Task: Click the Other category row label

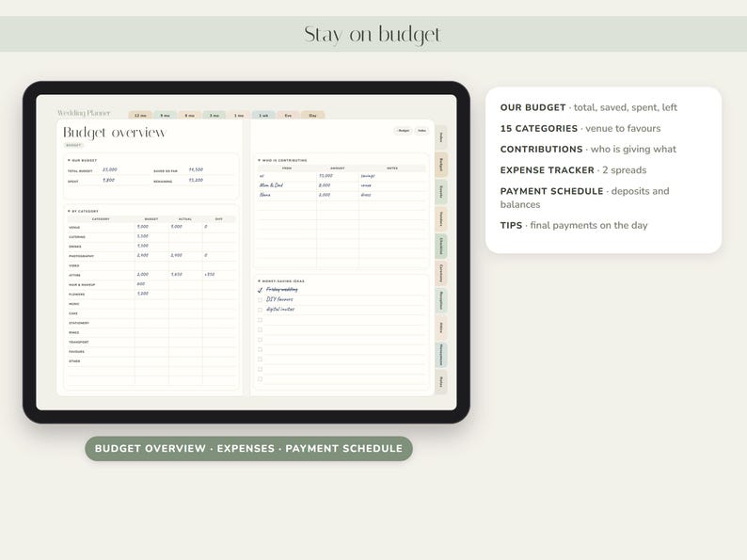Action: pos(74,360)
